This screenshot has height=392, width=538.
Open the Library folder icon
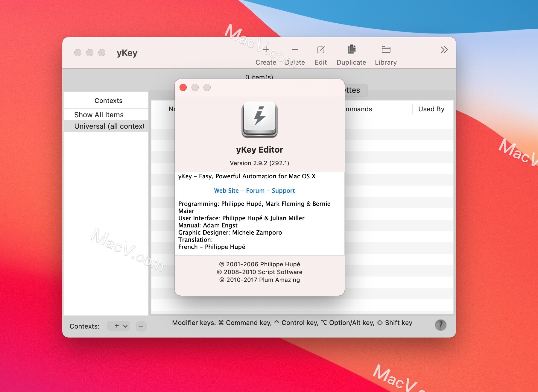[386, 50]
